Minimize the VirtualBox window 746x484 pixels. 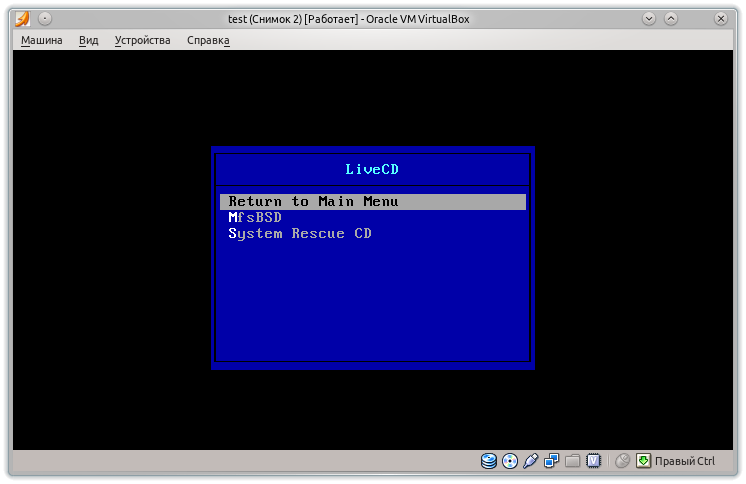click(x=648, y=19)
